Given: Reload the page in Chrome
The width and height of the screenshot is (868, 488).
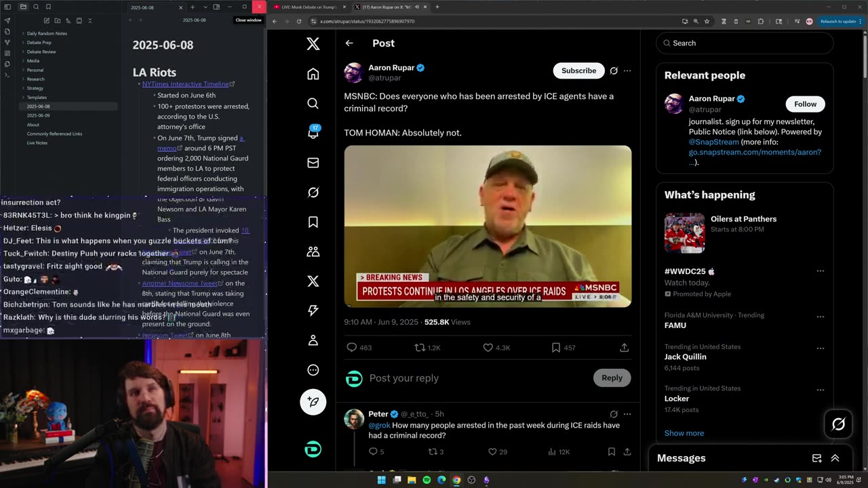Looking at the screenshot, I should (298, 21).
